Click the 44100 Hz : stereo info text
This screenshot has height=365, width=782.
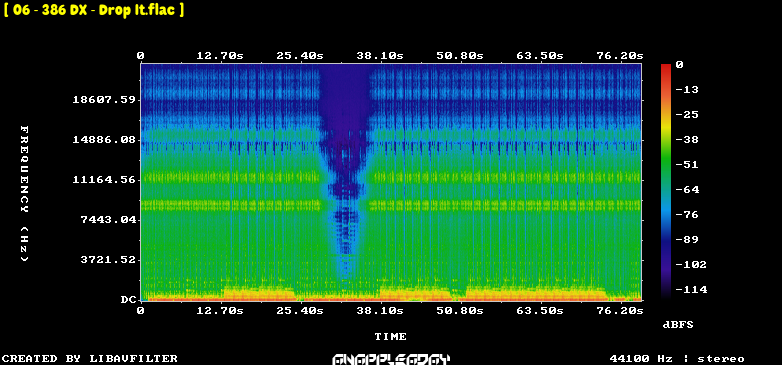pyautogui.click(x=677, y=359)
